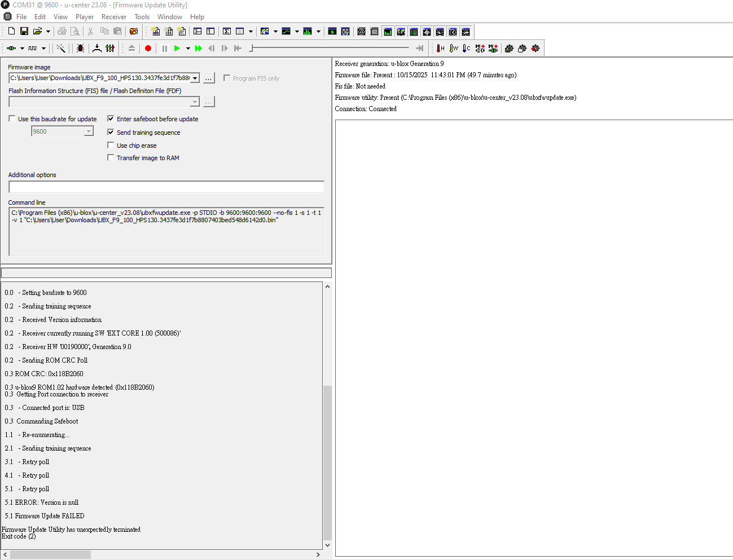
Task: Open the Tools menu
Action: coord(142,17)
